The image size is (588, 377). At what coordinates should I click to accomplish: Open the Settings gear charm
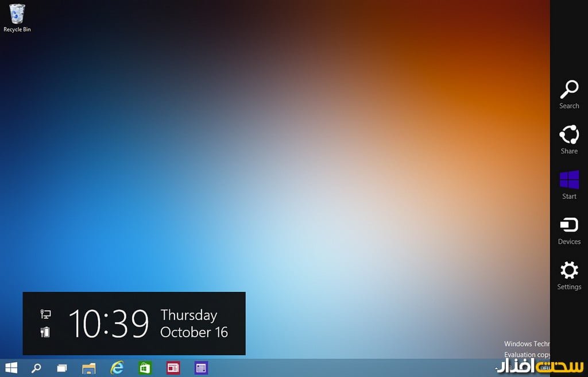click(569, 275)
